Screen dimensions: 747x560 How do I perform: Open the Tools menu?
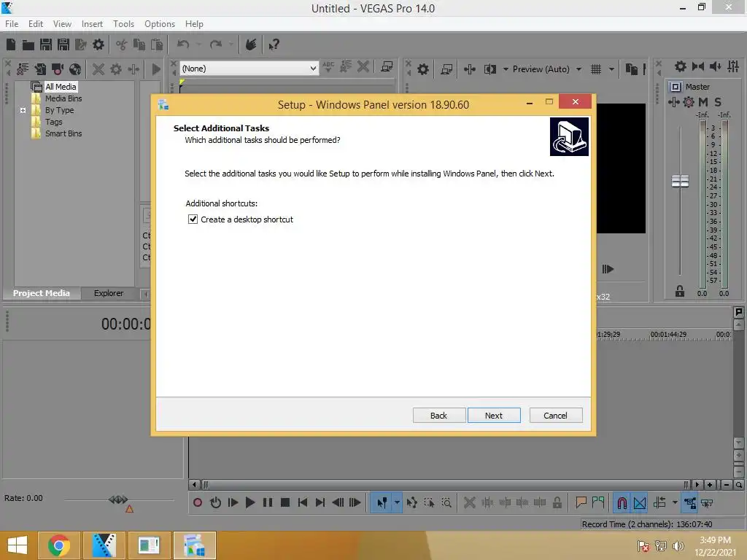point(123,24)
